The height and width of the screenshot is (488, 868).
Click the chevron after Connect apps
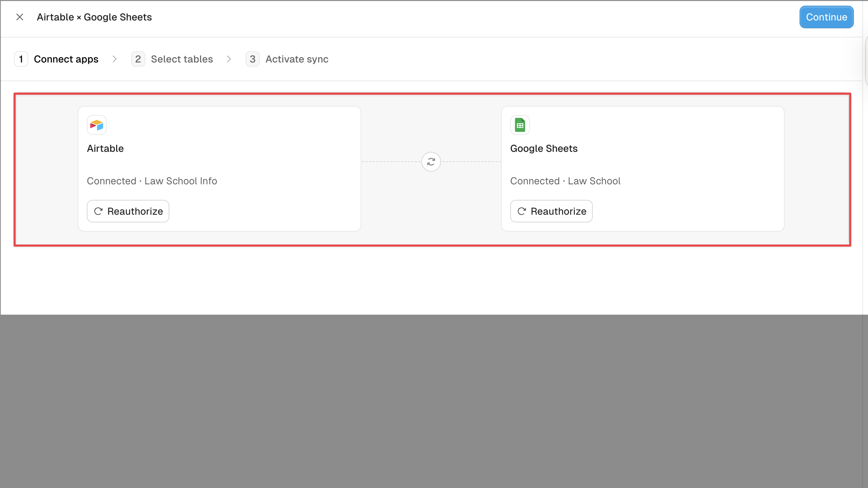(x=114, y=59)
